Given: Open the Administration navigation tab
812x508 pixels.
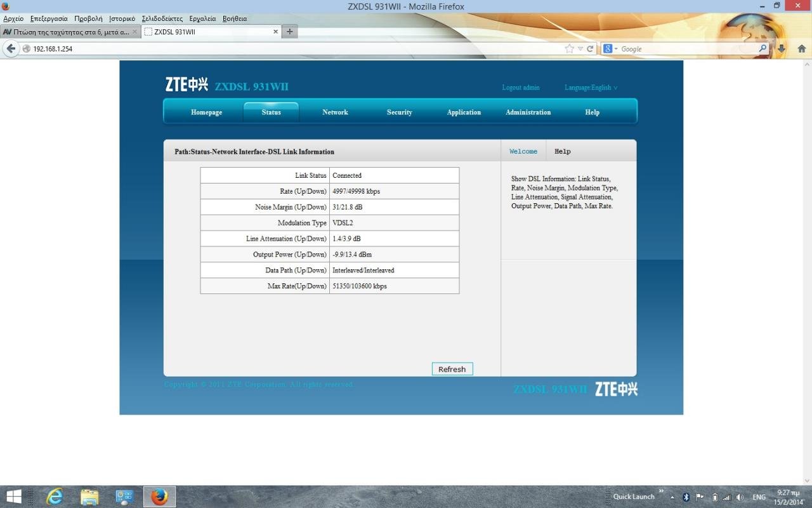Looking at the screenshot, I should (528, 112).
